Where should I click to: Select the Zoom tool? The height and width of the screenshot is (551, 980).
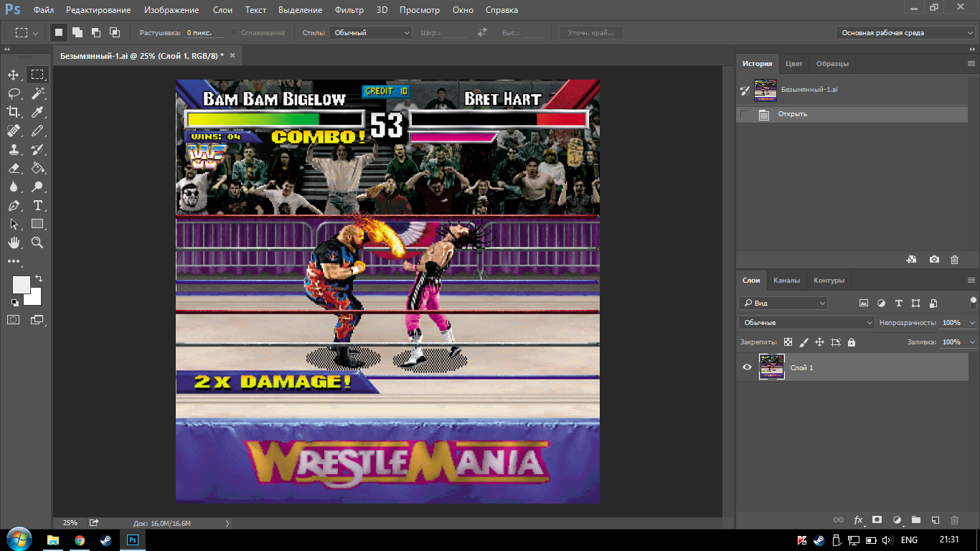pos(37,242)
